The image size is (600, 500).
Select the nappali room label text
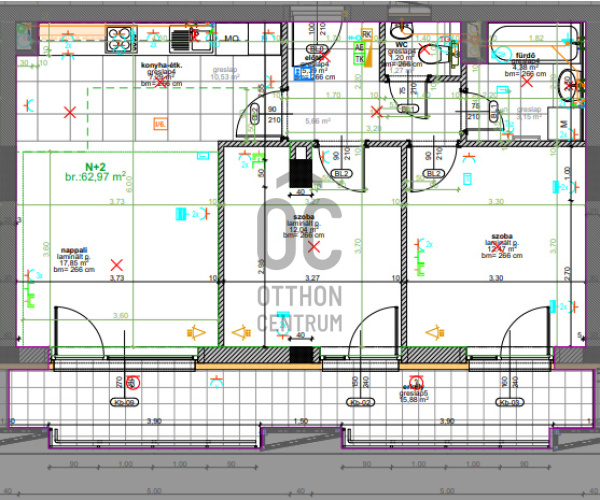(x=76, y=250)
